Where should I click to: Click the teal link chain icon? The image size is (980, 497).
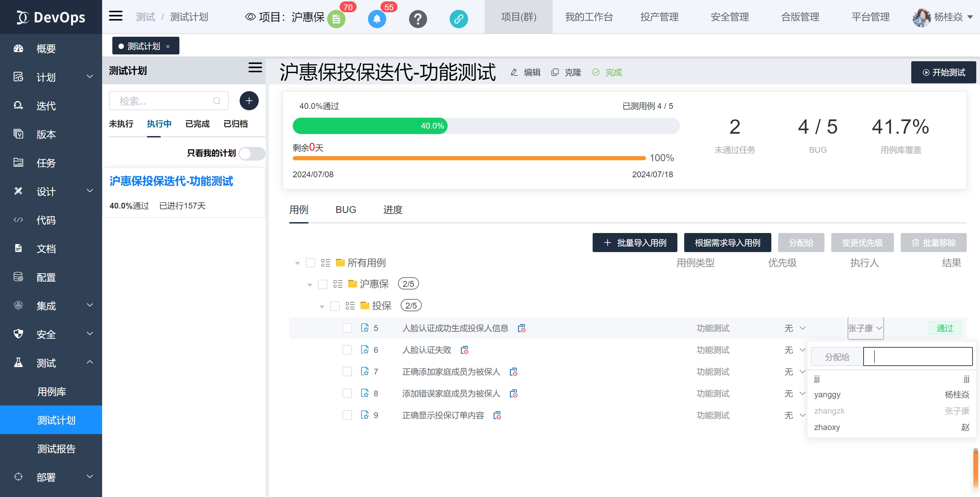pyautogui.click(x=459, y=19)
